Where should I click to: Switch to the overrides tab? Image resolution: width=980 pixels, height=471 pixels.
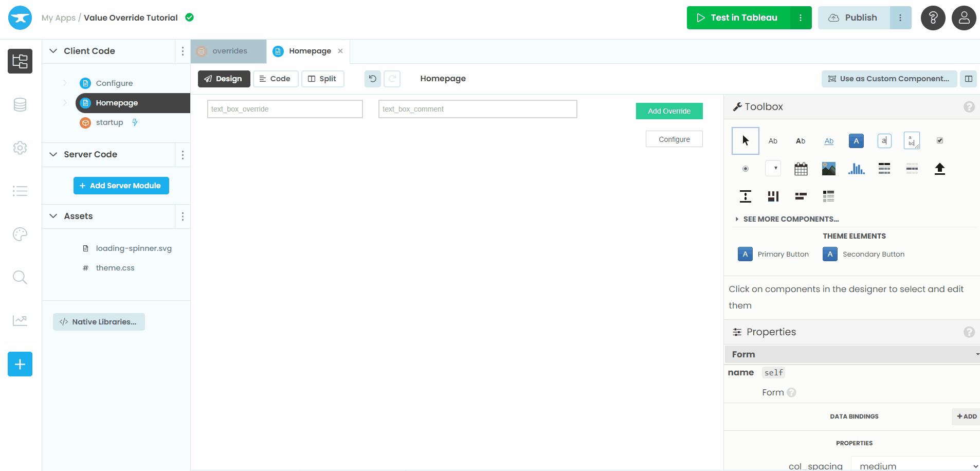coord(228,51)
